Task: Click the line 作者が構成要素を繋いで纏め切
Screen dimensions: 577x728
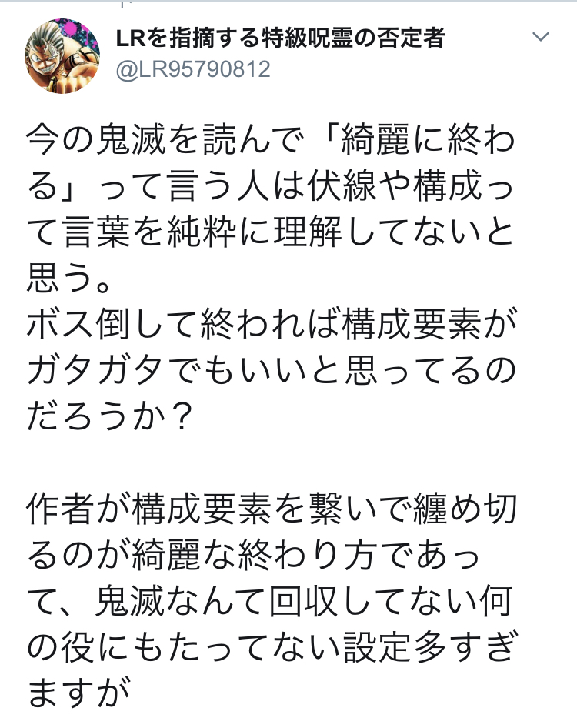Action: point(272,508)
